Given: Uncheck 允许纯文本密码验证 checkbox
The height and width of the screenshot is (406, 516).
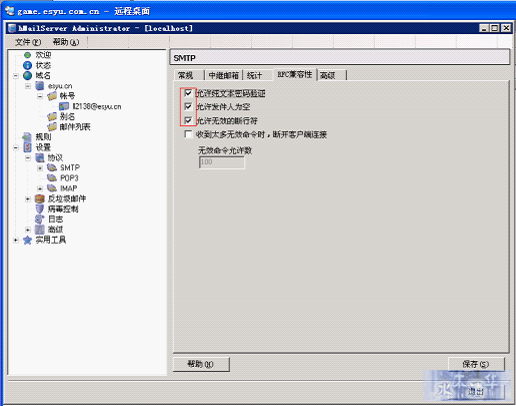Looking at the screenshot, I should (188, 93).
